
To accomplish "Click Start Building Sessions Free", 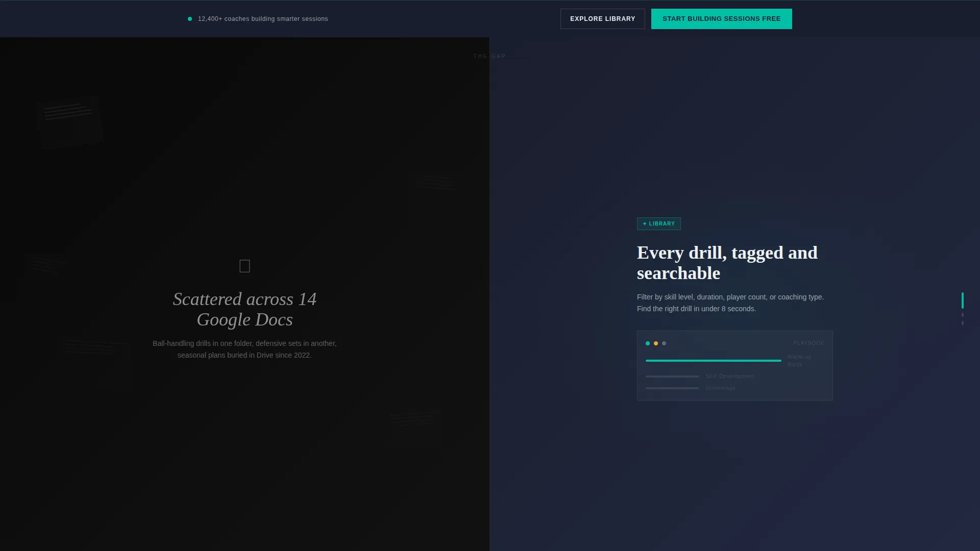I will (x=721, y=19).
